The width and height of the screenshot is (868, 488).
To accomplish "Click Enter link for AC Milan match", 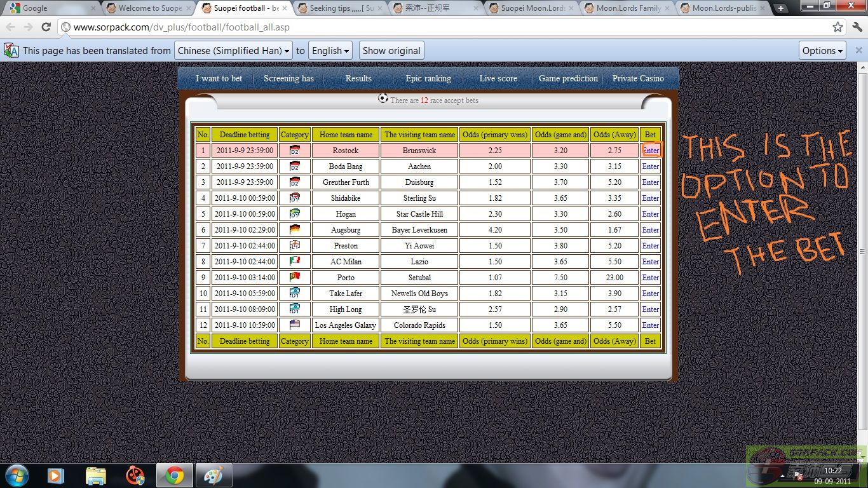I will pos(650,261).
